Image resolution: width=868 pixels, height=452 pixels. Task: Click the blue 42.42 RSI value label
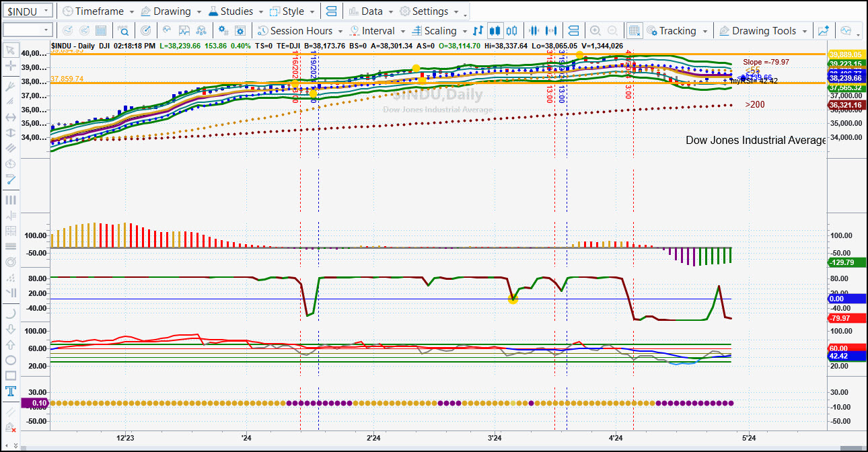pos(846,356)
